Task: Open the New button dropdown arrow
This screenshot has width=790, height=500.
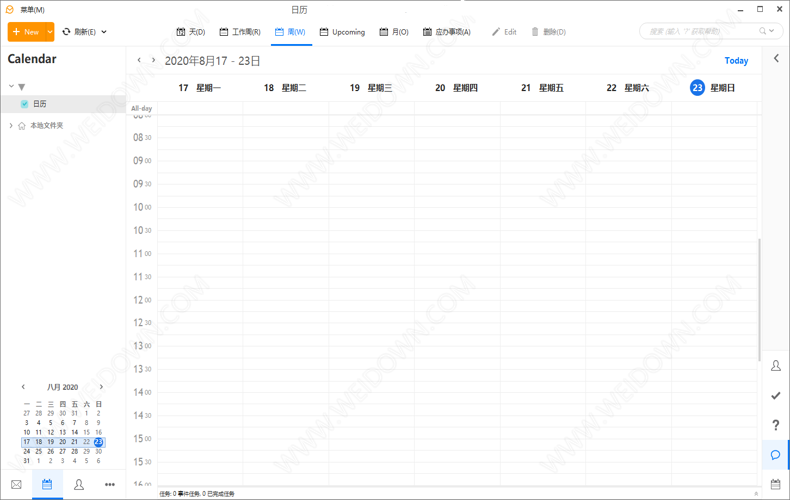Action: (x=50, y=32)
